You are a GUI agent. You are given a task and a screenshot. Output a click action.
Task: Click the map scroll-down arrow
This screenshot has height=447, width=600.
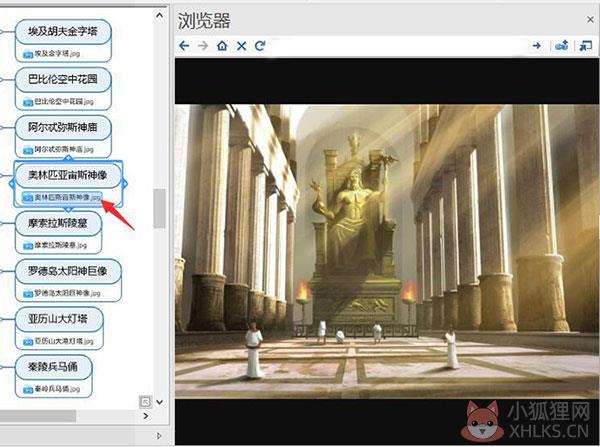pos(160,402)
